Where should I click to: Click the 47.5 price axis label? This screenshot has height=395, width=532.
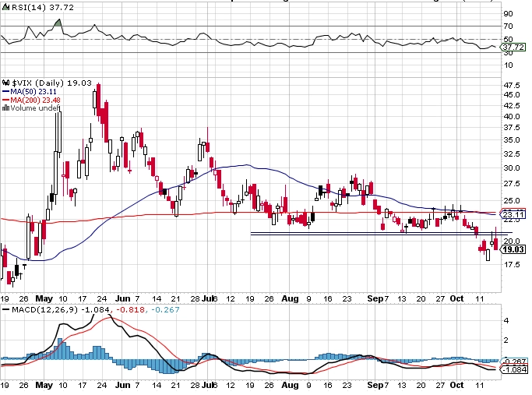512,85
